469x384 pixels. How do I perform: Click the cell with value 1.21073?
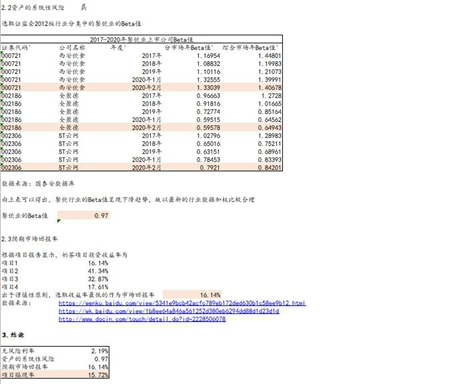point(270,72)
